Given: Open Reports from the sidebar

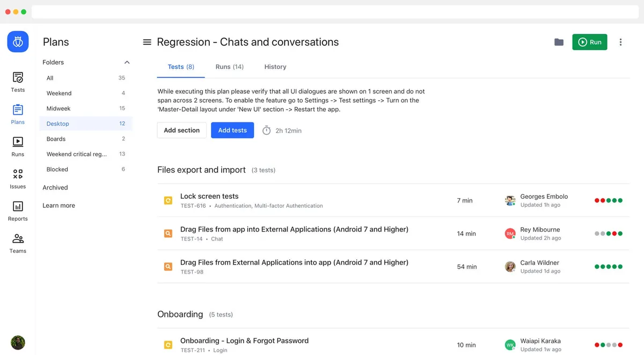Looking at the screenshot, I should point(18,211).
